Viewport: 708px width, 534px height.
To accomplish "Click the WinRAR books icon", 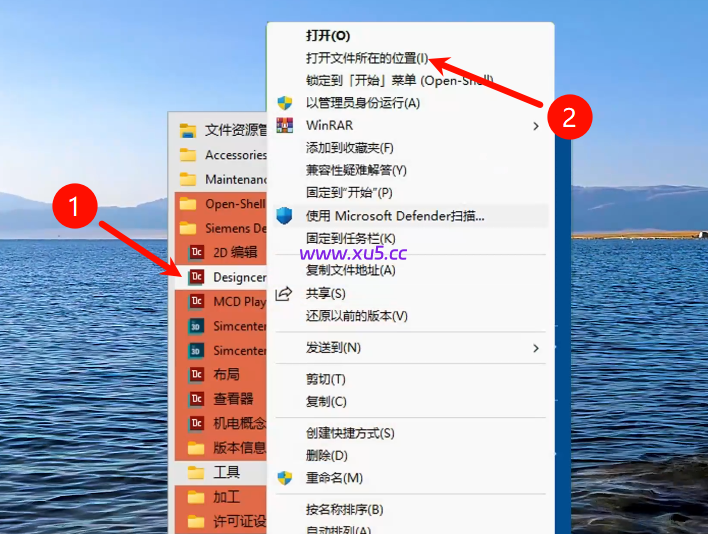I will [285, 125].
